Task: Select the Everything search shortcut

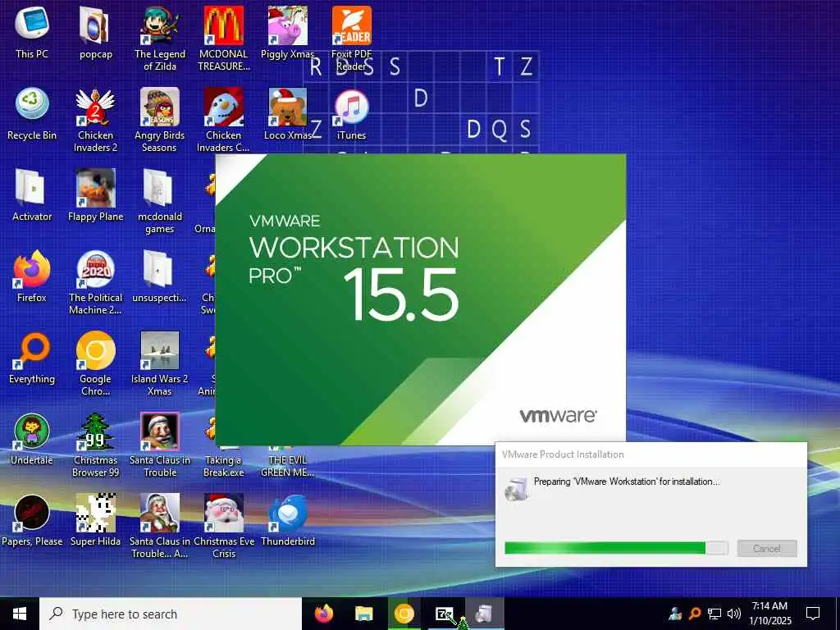Action: [x=32, y=358]
